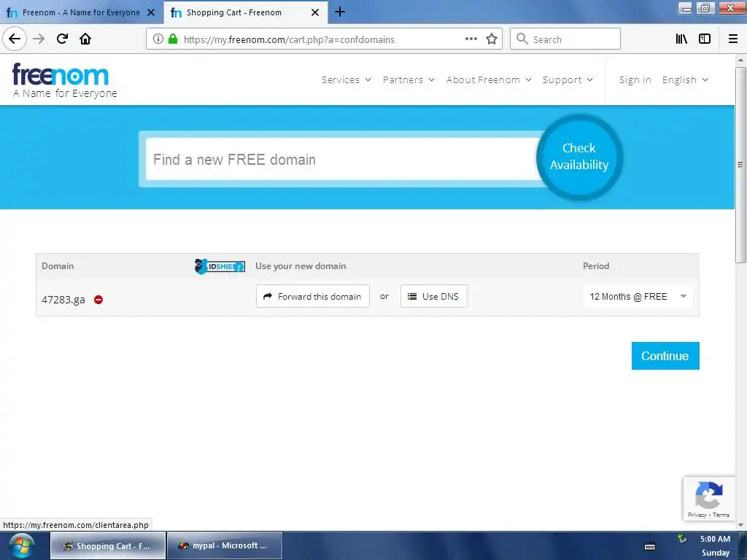Open the reCAPTCHA badge
Viewport: 747px width, 560px height.
point(708,499)
